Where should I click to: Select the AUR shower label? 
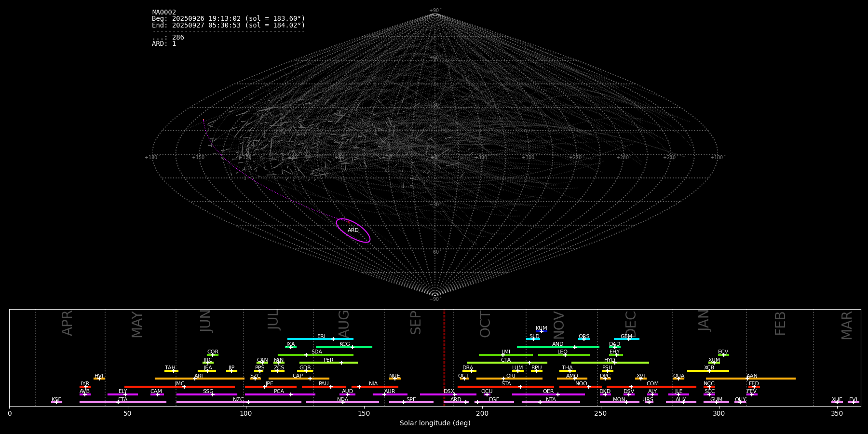point(390,392)
